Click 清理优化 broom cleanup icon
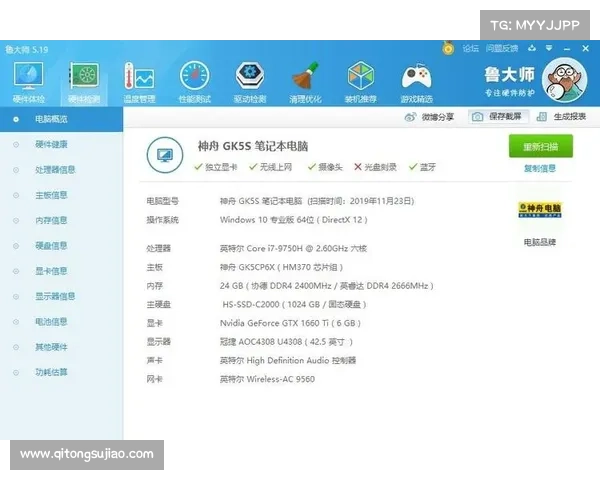This screenshot has width=600, height=480. coord(305,79)
